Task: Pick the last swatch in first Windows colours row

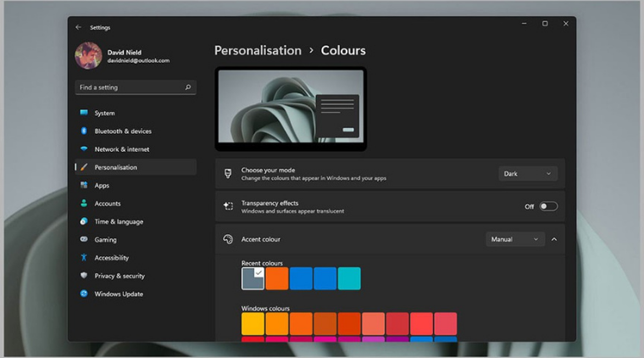Action: tap(445, 323)
